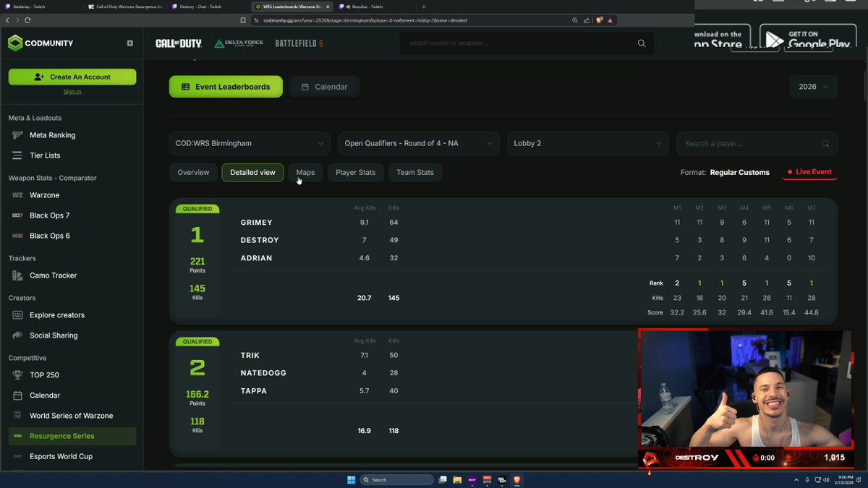Select the Detailed view tab
This screenshot has height=488, width=868.
252,172
